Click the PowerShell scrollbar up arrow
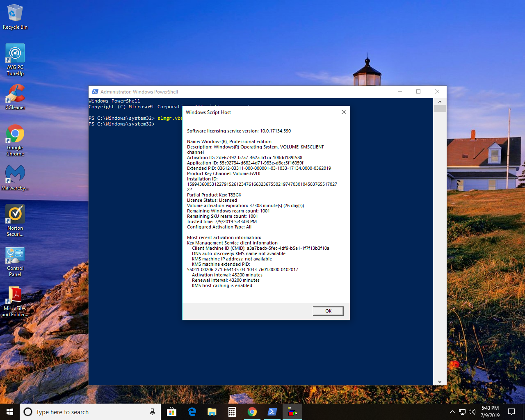This screenshot has width=525, height=420. [x=439, y=101]
